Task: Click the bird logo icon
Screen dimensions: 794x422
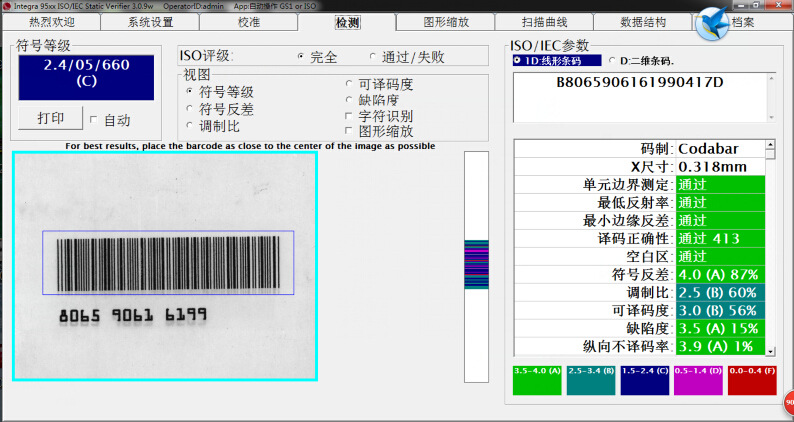Action: (x=711, y=24)
